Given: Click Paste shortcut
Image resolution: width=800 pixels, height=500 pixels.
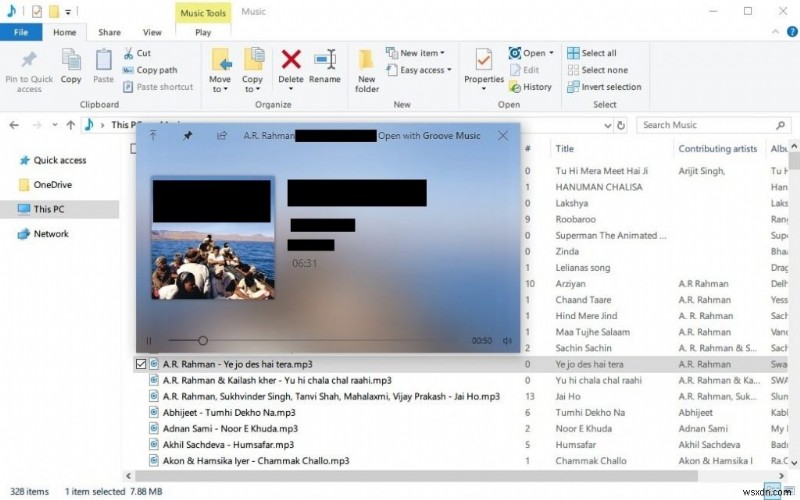Looking at the screenshot, I should click(158, 87).
